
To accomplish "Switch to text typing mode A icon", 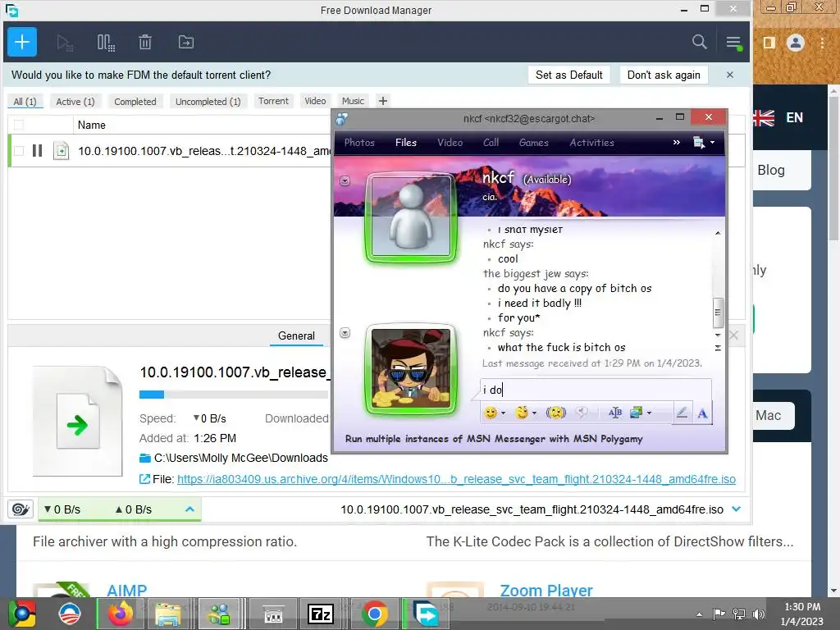I will [702, 413].
